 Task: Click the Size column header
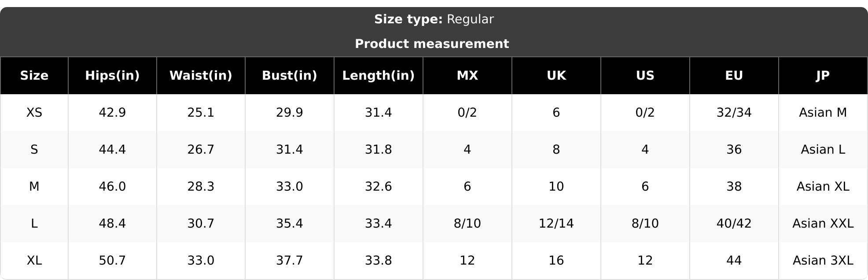click(x=34, y=75)
